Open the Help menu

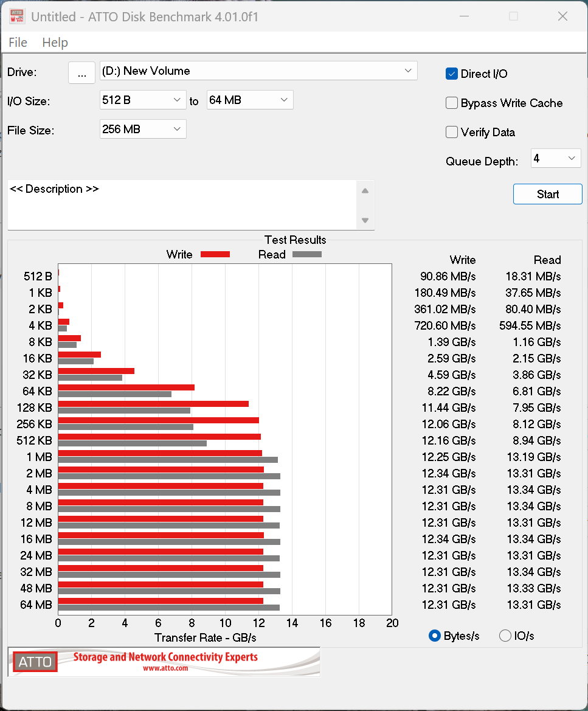pyautogui.click(x=55, y=43)
